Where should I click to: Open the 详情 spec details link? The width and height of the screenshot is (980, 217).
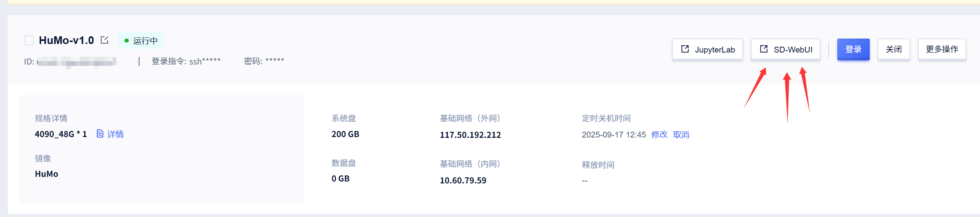pos(115,134)
